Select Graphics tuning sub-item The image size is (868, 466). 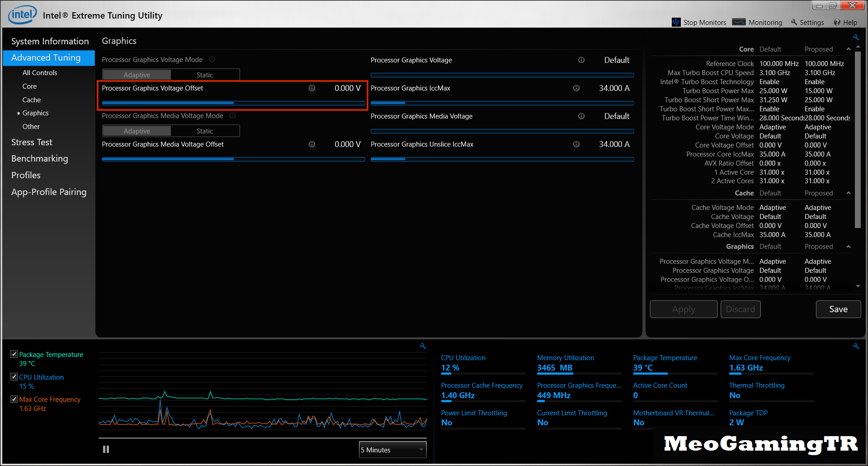click(35, 113)
